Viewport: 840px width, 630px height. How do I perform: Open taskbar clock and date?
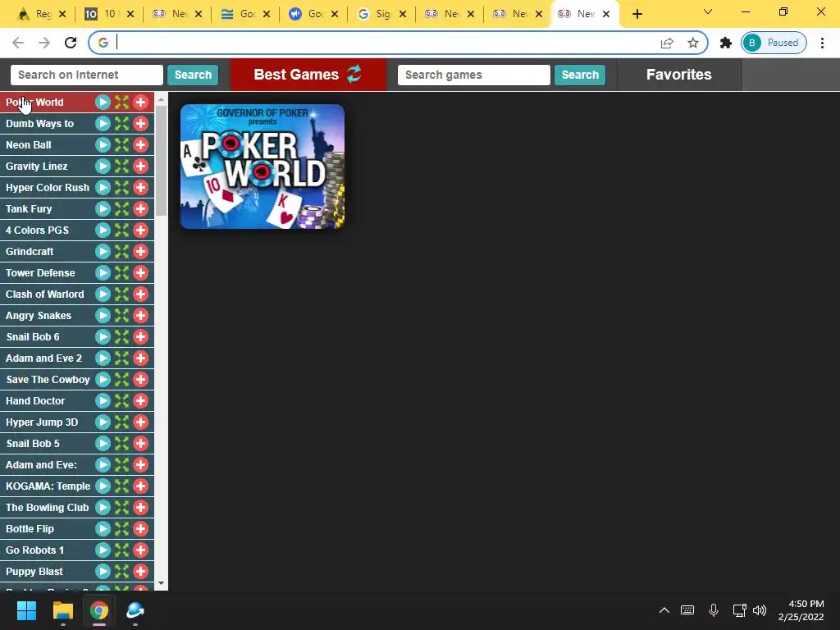tap(801, 610)
